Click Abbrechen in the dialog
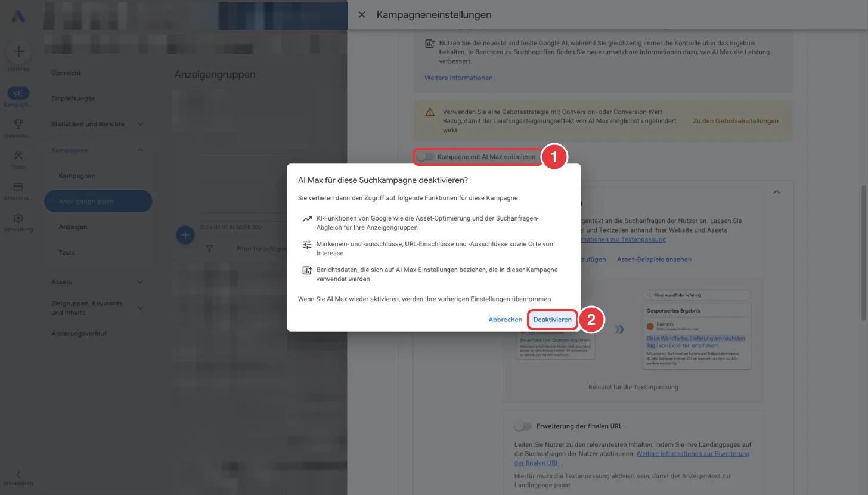Image resolution: width=868 pixels, height=495 pixels. pos(505,320)
